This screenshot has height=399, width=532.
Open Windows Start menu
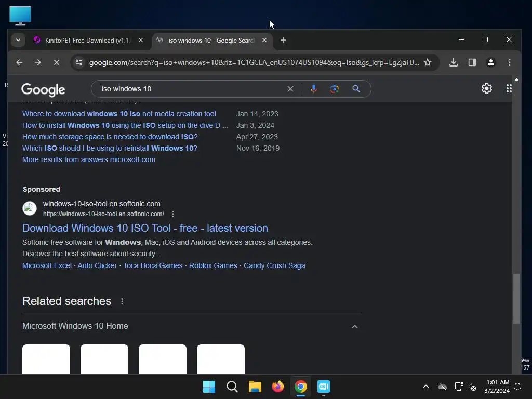[209, 387]
